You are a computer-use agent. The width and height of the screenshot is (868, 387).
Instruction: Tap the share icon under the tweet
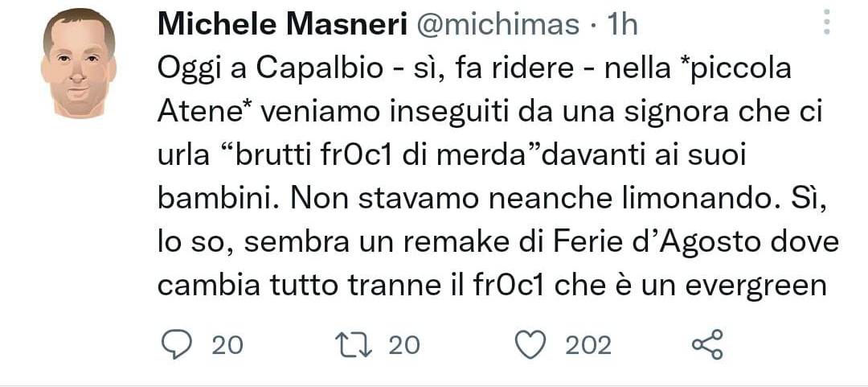point(707,344)
